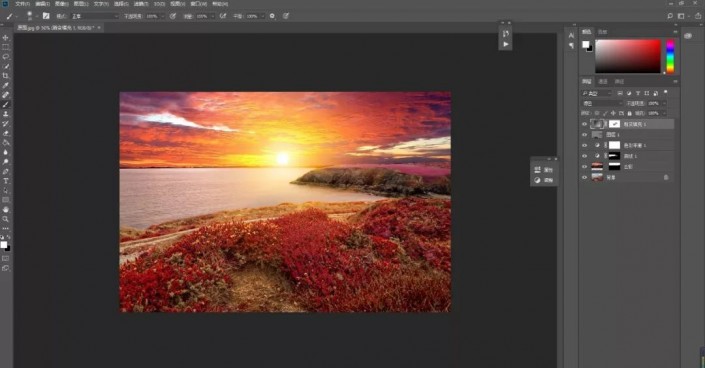Open the Paragraph panel icon
This screenshot has width=705, height=368.
click(x=571, y=45)
